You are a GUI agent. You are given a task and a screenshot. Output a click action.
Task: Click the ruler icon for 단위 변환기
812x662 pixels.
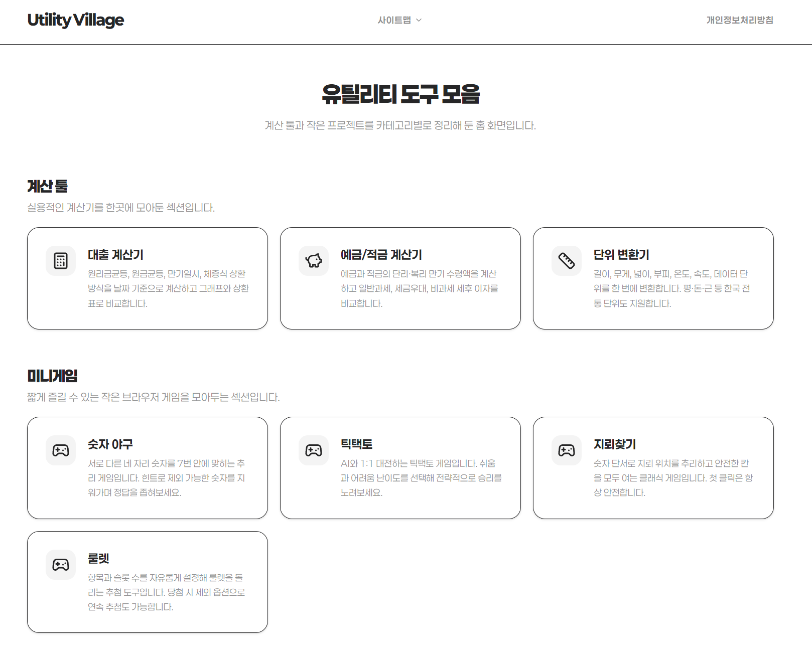567,261
